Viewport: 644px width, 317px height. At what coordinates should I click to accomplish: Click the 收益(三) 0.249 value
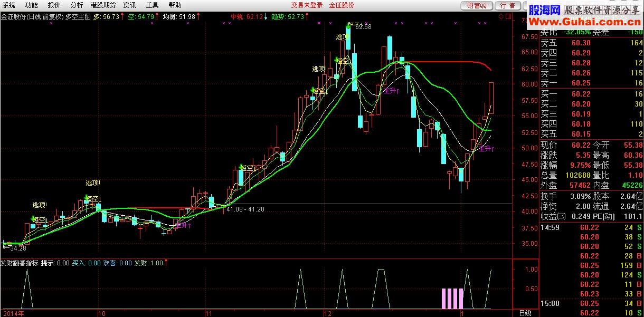coord(581,216)
